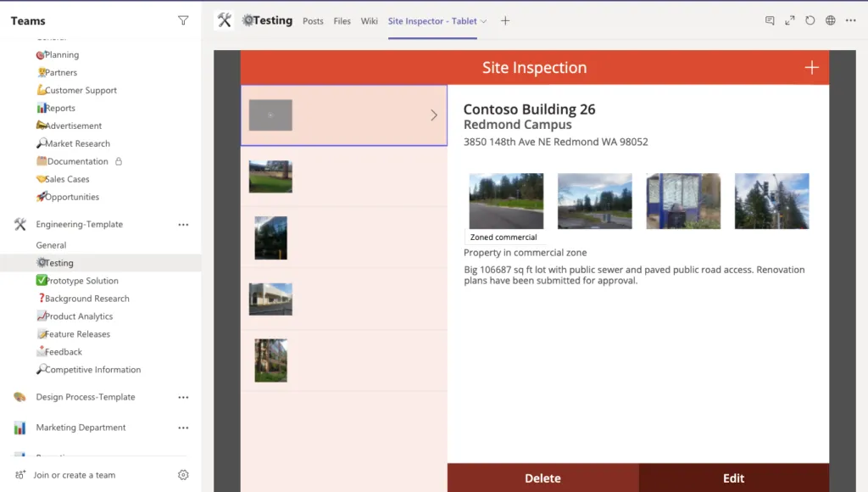
Task: Switch to the Posts tab
Action: (x=313, y=21)
